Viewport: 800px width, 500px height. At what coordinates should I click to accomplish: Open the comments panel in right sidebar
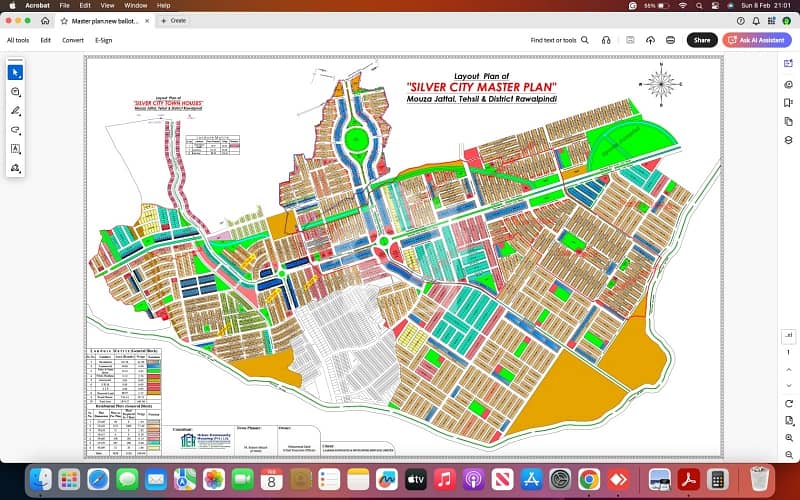[x=788, y=85]
